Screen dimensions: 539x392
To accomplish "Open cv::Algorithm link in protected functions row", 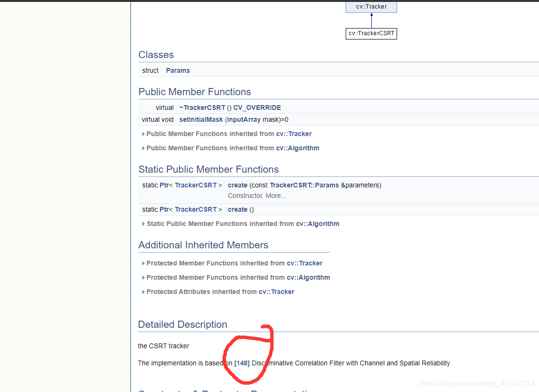I will click(x=309, y=278).
